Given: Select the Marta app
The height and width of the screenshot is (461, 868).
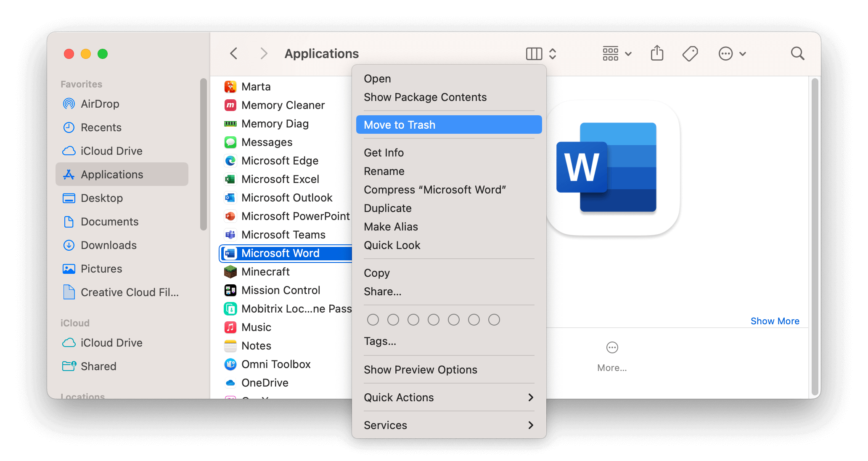Looking at the screenshot, I should coord(286,87).
